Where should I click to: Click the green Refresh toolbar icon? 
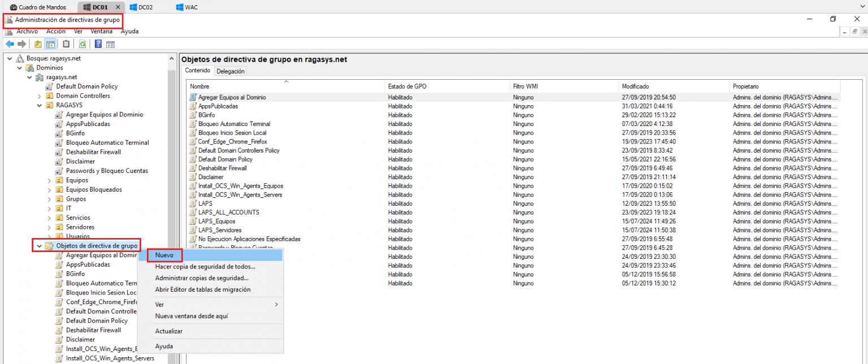click(x=83, y=44)
